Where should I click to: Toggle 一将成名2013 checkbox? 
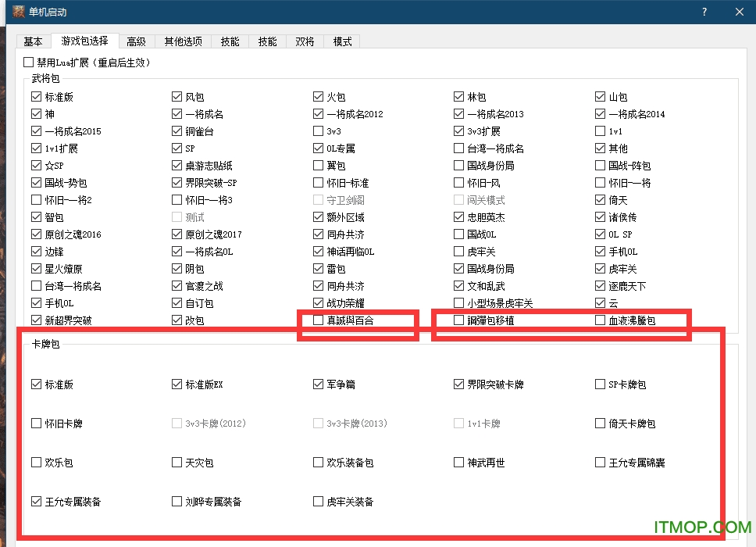point(459,114)
